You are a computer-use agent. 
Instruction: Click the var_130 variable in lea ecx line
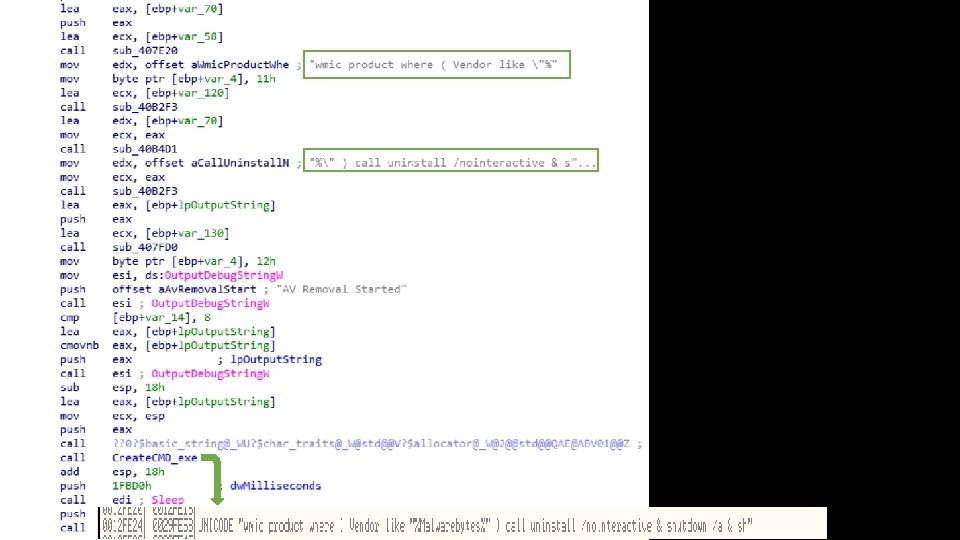200,233
